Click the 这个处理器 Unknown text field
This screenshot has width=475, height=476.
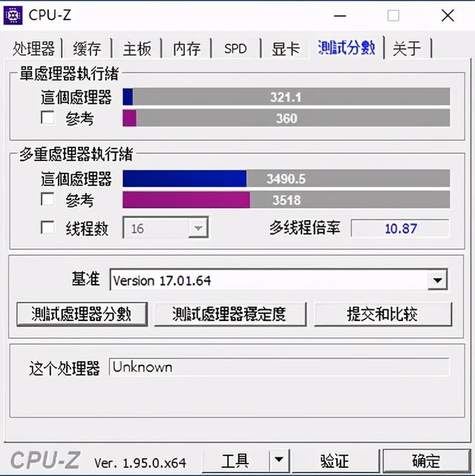[279, 367]
